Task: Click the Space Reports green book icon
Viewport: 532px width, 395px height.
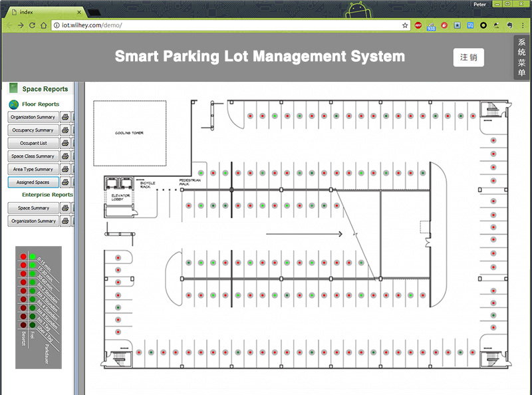Action: (x=13, y=88)
